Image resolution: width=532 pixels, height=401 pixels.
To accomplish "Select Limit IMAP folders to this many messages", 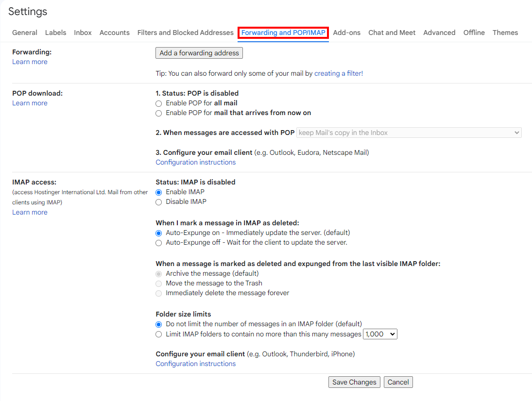I will [158, 334].
